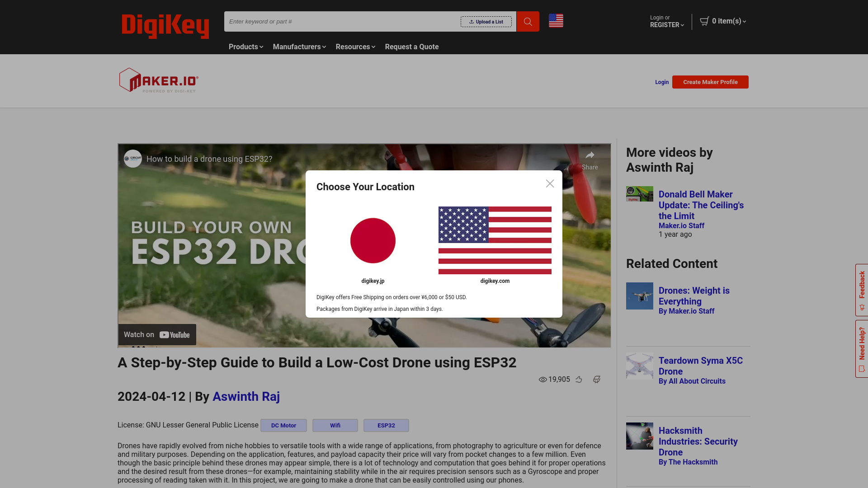Click Watch on YouTube button
Screen dimensions: 868x488
point(157,335)
